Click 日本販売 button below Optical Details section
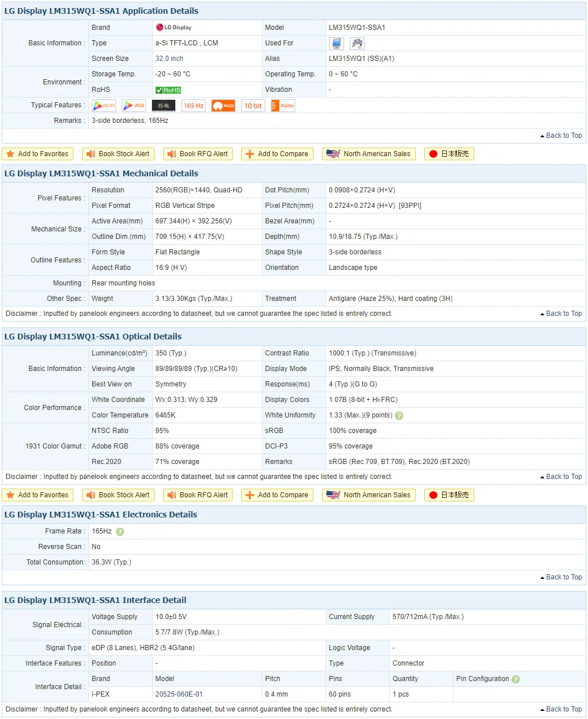 [449, 495]
